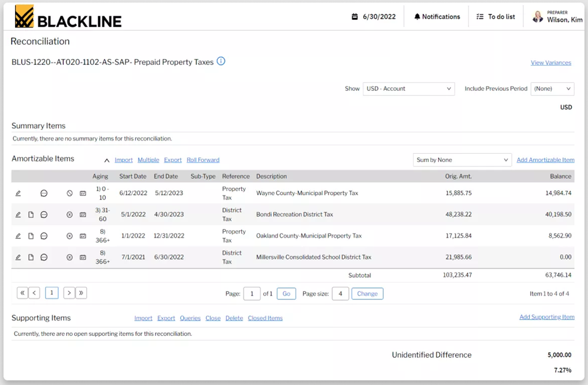
Task: Delete the Millersville School District item
Action: [x=69, y=257]
